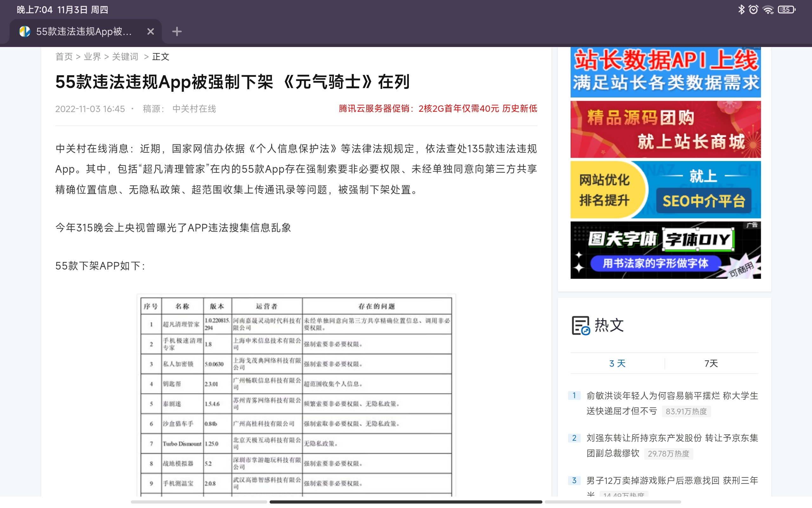Tap the time and date status text
This screenshot has width=812, height=508.
tap(62, 10)
